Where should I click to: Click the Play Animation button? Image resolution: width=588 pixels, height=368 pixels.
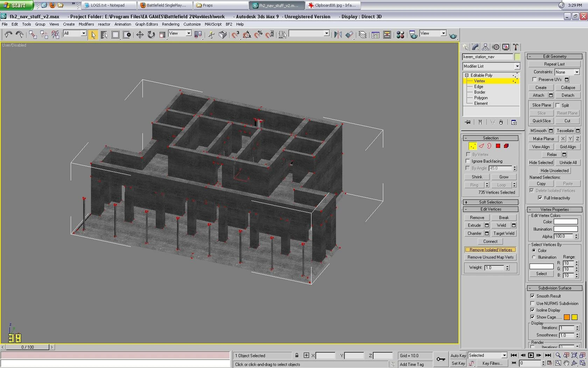(531, 355)
